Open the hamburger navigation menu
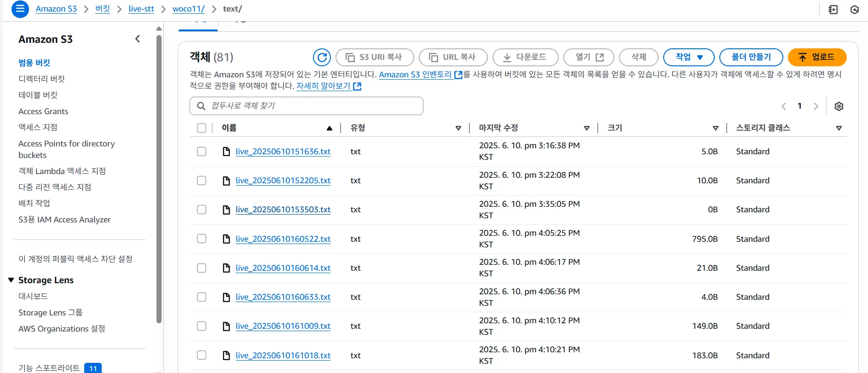 (20, 9)
